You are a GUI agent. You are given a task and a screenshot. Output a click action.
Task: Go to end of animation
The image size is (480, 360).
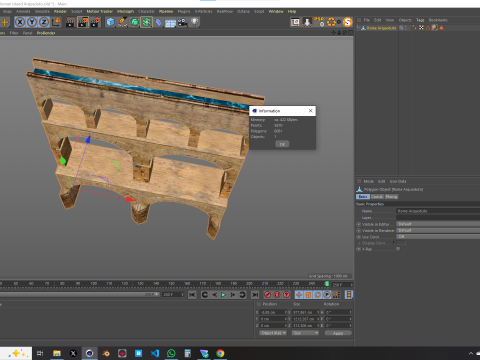click(255, 295)
